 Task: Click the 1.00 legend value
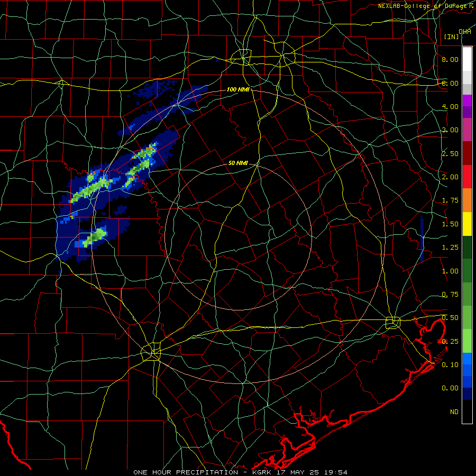point(450,271)
